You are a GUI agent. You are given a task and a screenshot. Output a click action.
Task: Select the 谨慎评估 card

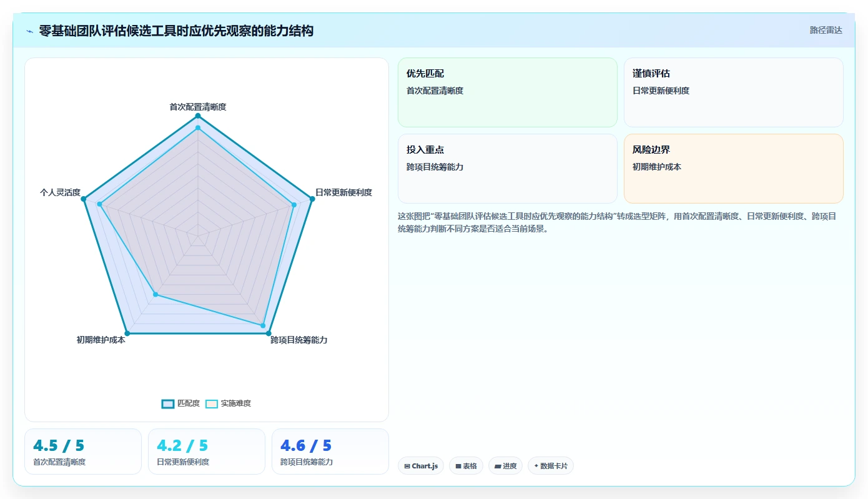[733, 92]
